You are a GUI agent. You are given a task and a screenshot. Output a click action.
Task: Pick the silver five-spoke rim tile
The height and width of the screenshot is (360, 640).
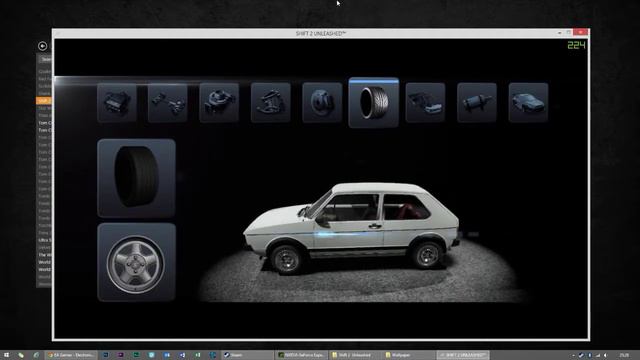[136, 262]
